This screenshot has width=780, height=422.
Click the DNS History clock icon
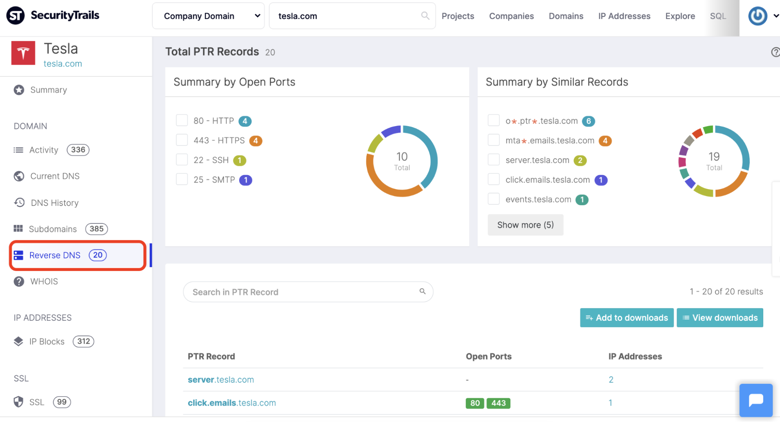[19, 203]
